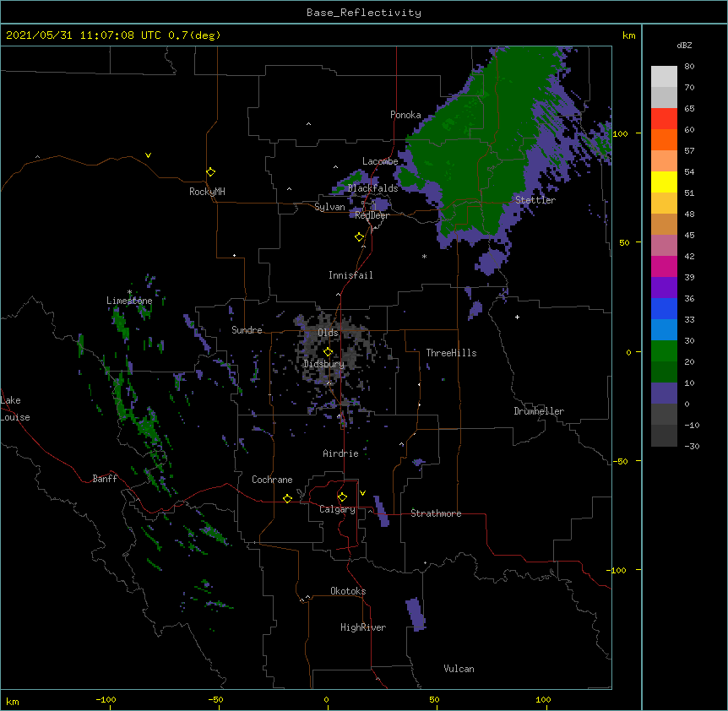
Task: Click the -30 value on the dBZ legend
Action: 692,446
